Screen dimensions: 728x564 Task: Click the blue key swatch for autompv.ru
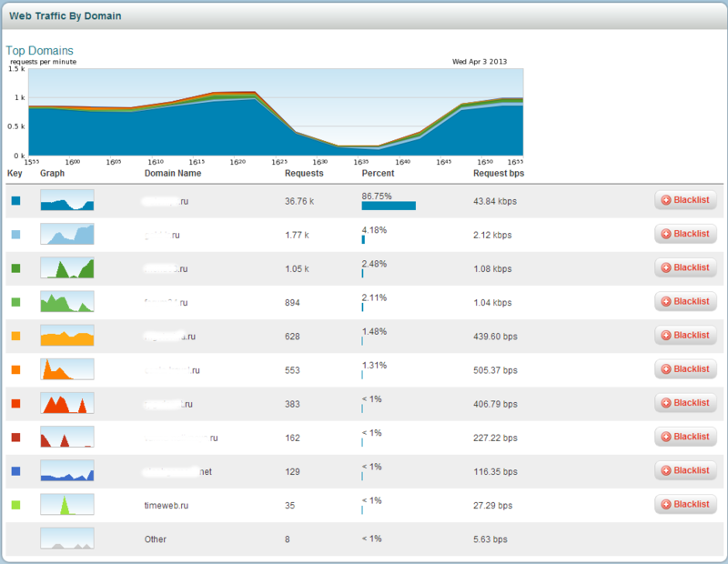pos(16,199)
